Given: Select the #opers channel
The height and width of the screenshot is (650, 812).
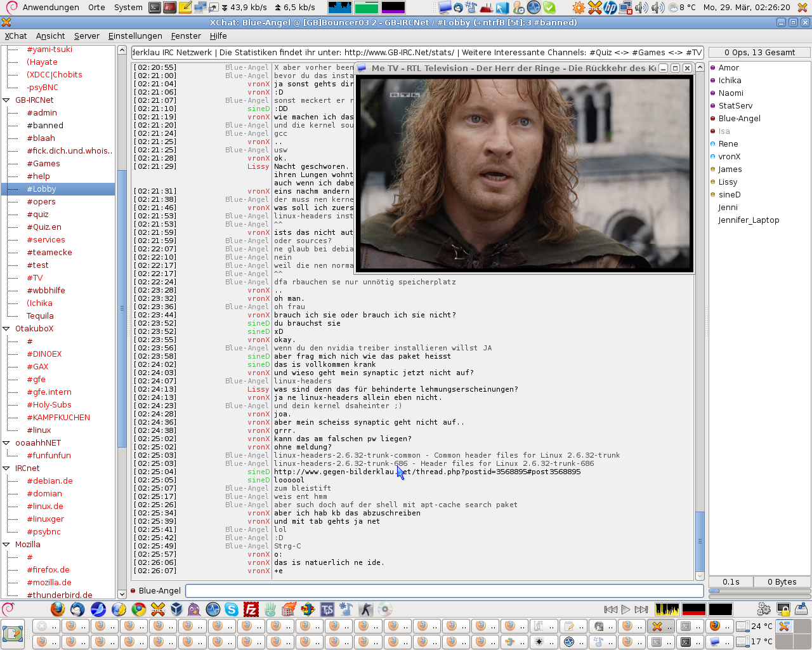Looking at the screenshot, I should tap(41, 202).
